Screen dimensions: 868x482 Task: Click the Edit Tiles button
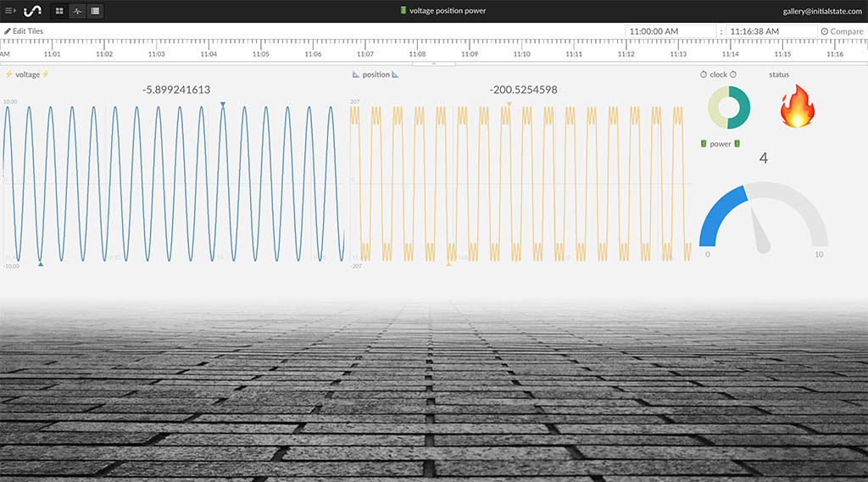point(24,31)
